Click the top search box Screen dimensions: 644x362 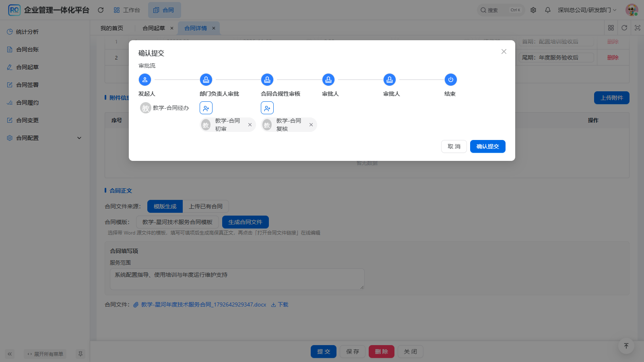pos(501,10)
